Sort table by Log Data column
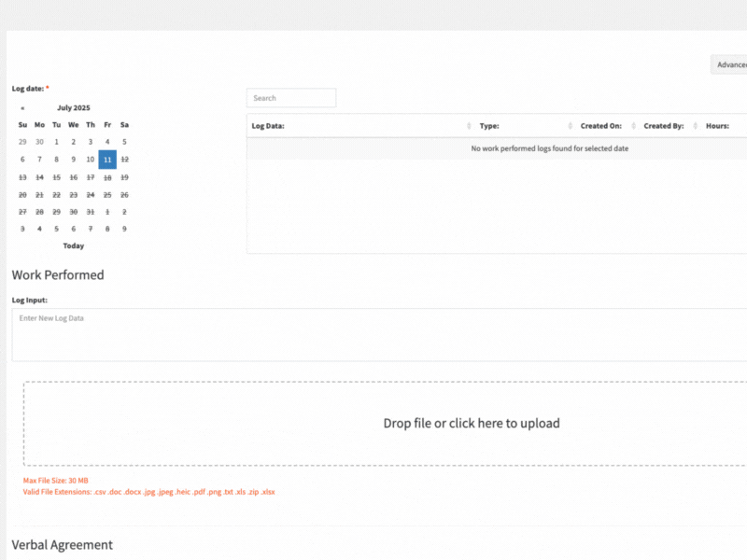 click(x=469, y=126)
